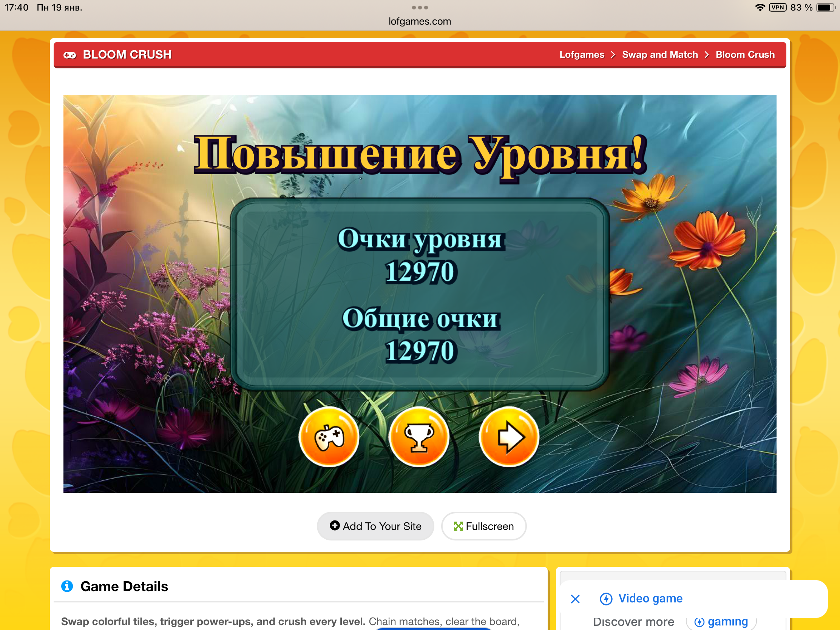
Task: Tap the lightning icon next to Video game
Action: coord(606,599)
